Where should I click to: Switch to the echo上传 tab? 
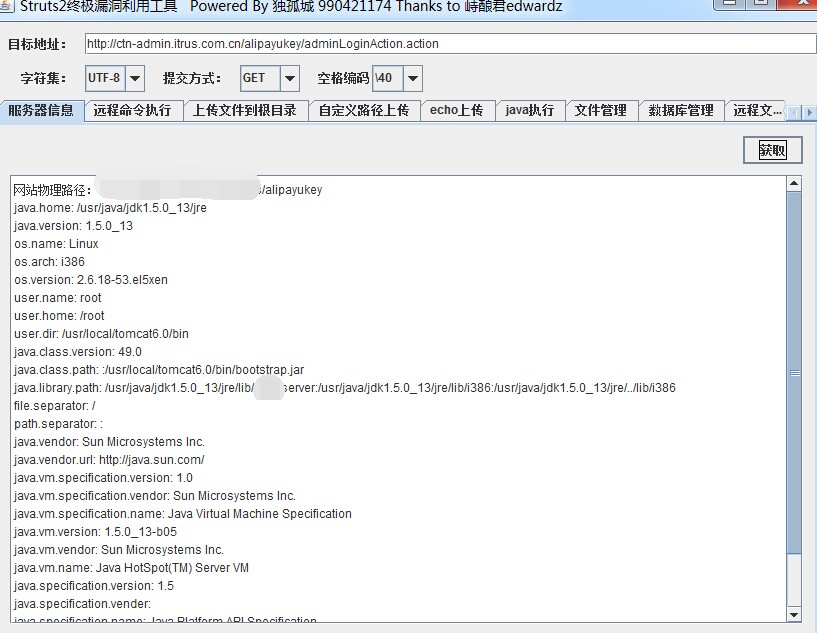click(456, 110)
